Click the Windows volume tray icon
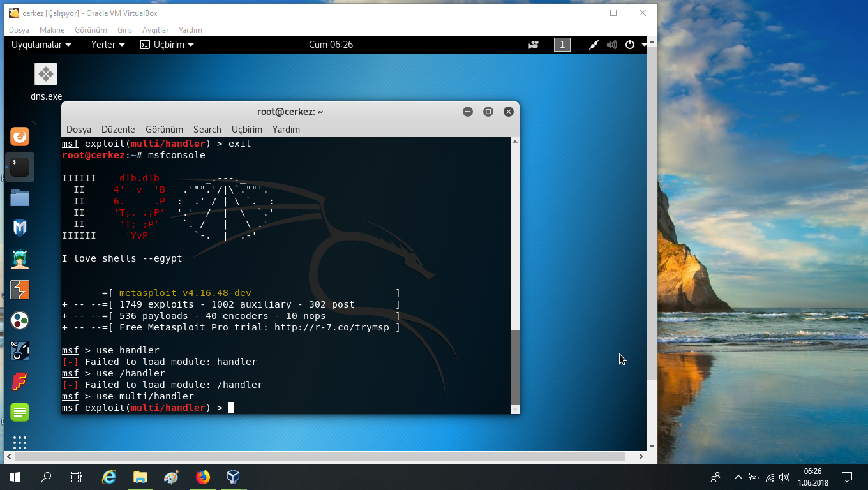Screen dimensions: 868x490 point(784,477)
